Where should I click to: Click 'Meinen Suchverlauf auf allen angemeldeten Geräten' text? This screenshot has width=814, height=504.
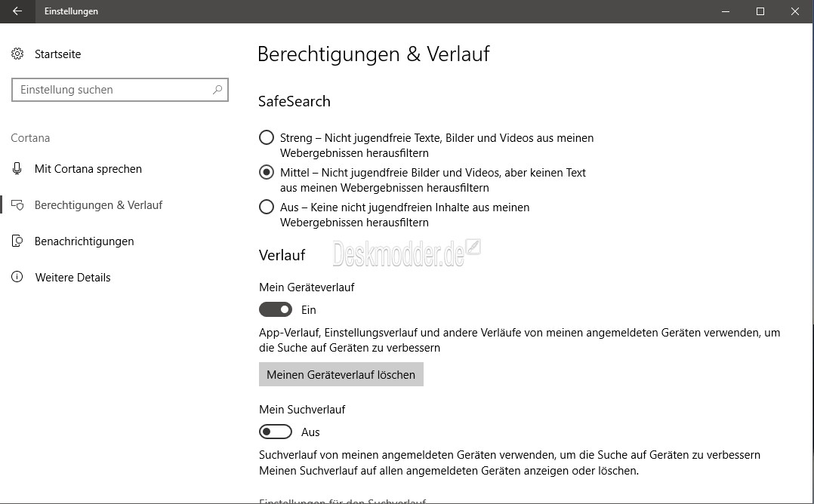(x=449, y=471)
